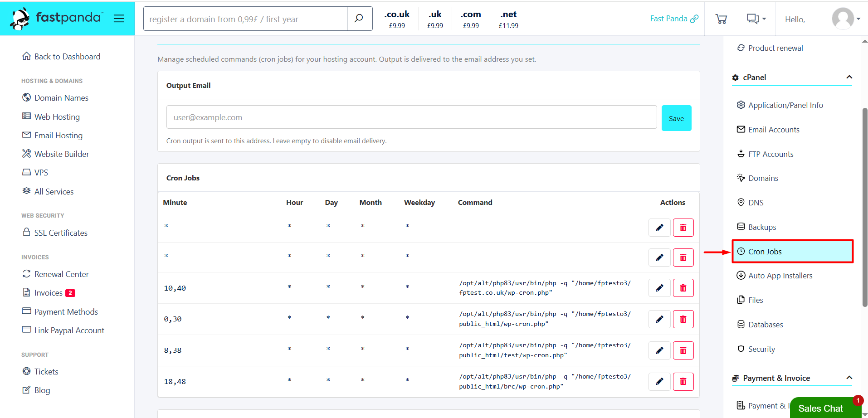Image resolution: width=868 pixels, height=418 pixels.
Task: Open Web Hosting in sidebar
Action: click(x=51, y=117)
